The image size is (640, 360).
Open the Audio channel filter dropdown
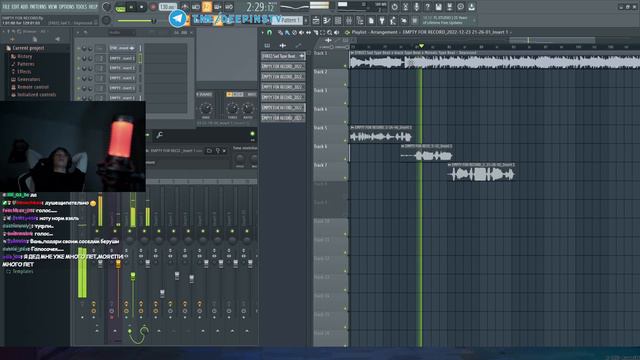coord(122,32)
